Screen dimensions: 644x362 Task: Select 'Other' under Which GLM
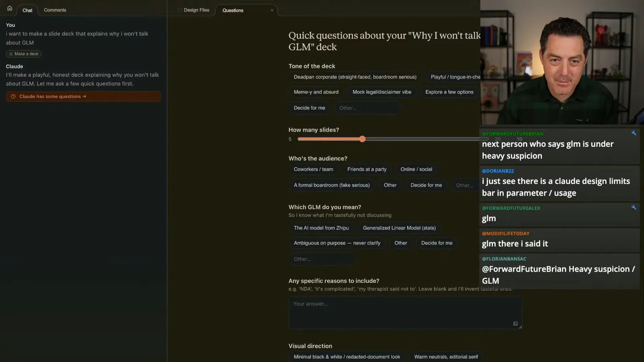point(400,243)
